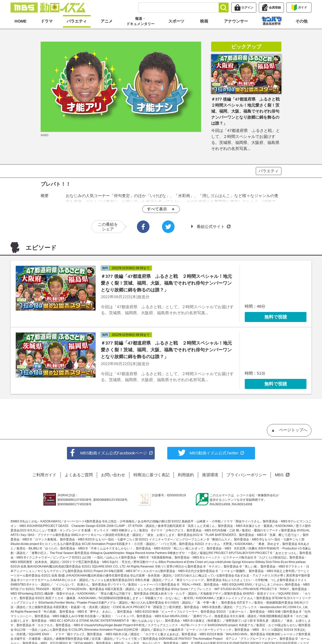
Task: Open the #377 前編 episode title link
Action: pos(167,350)
